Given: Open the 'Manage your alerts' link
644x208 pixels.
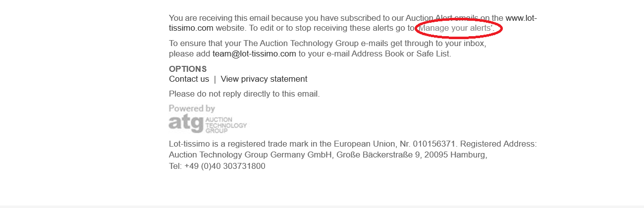Looking at the screenshot, I should pyautogui.click(x=456, y=28).
